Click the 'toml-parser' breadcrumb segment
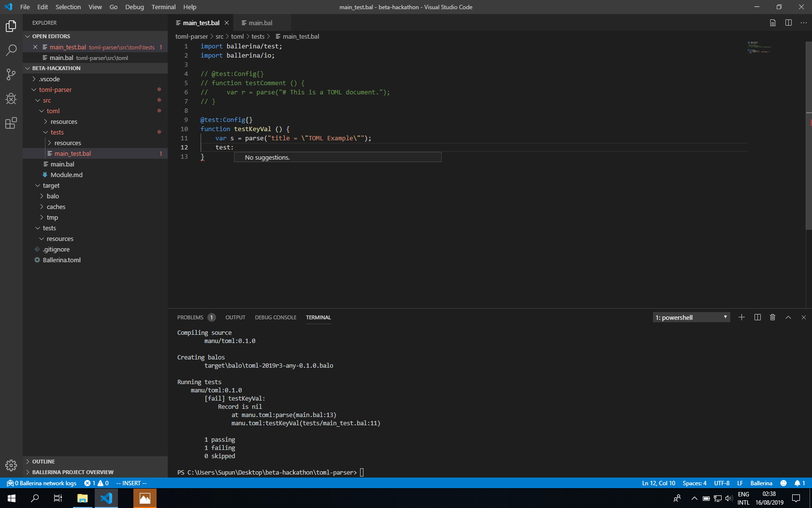812x508 pixels. 191,36
